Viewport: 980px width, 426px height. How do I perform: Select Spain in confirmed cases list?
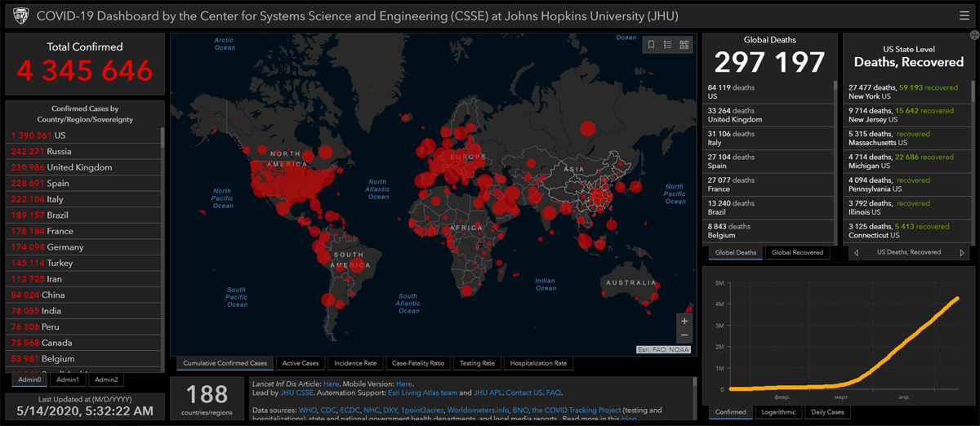[x=84, y=183]
